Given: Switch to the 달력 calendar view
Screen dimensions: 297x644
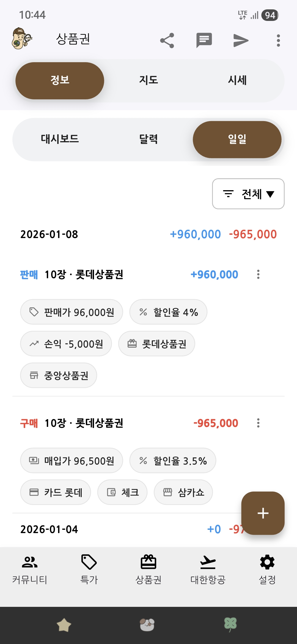Looking at the screenshot, I should click(x=148, y=139).
